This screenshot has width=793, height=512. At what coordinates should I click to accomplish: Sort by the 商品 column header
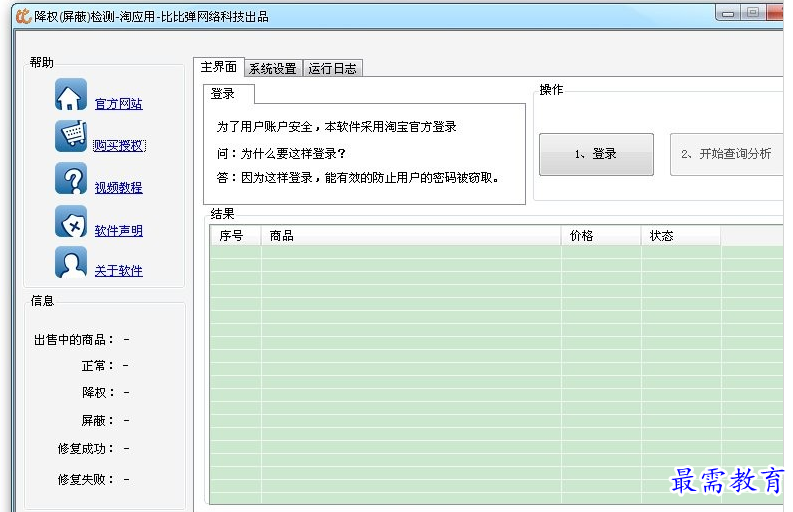411,236
